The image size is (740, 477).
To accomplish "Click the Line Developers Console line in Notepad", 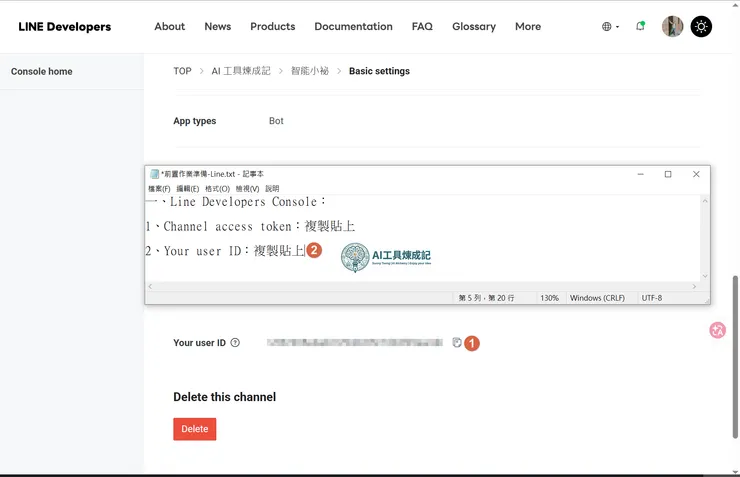I will [x=236, y=201].
